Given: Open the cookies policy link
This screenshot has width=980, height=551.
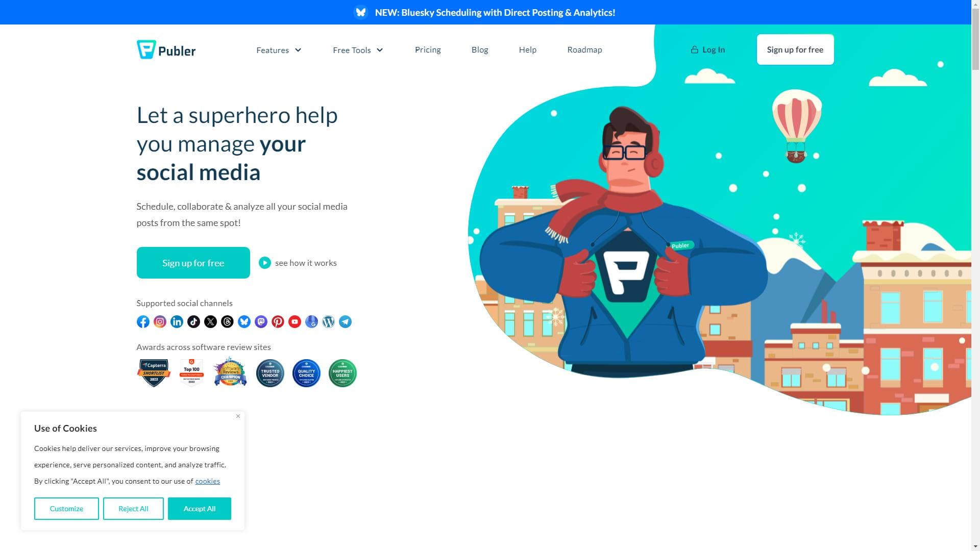Looking at the screenshot, I should pyautogui.click(x=207, y=481).
